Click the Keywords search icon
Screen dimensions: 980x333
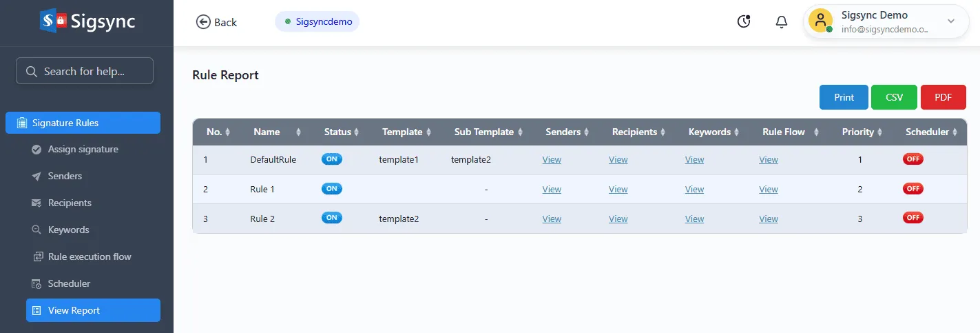[37, 230]
